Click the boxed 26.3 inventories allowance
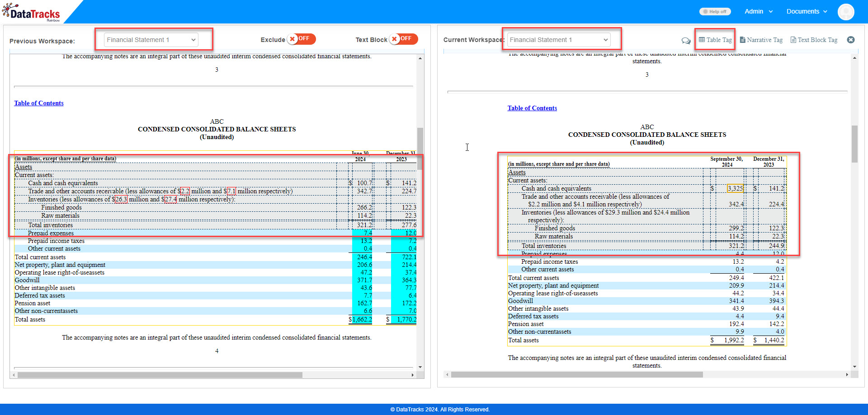 click(121, 199)
